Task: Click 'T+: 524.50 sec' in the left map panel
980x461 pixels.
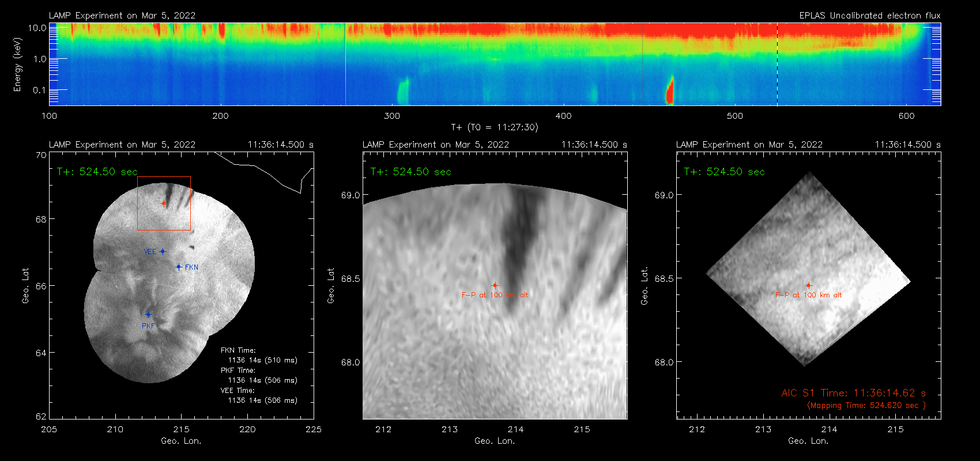Action: tap(97, 172)
